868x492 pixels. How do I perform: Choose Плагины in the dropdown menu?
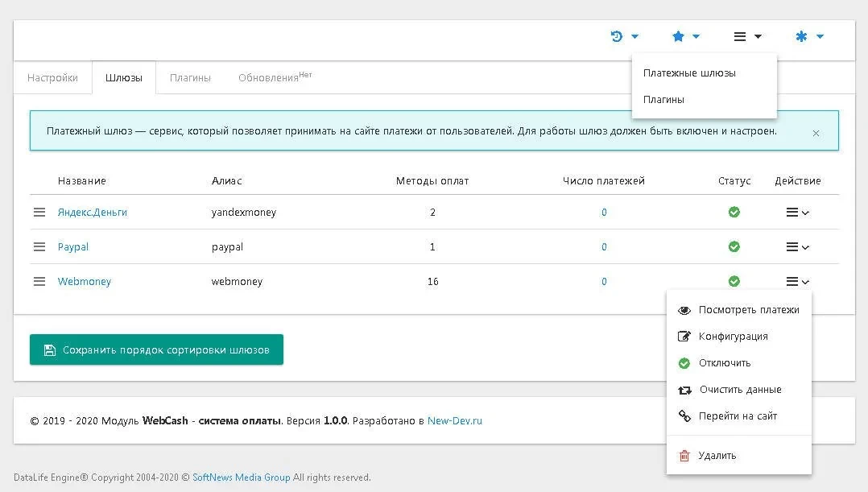tap(663, 100)
